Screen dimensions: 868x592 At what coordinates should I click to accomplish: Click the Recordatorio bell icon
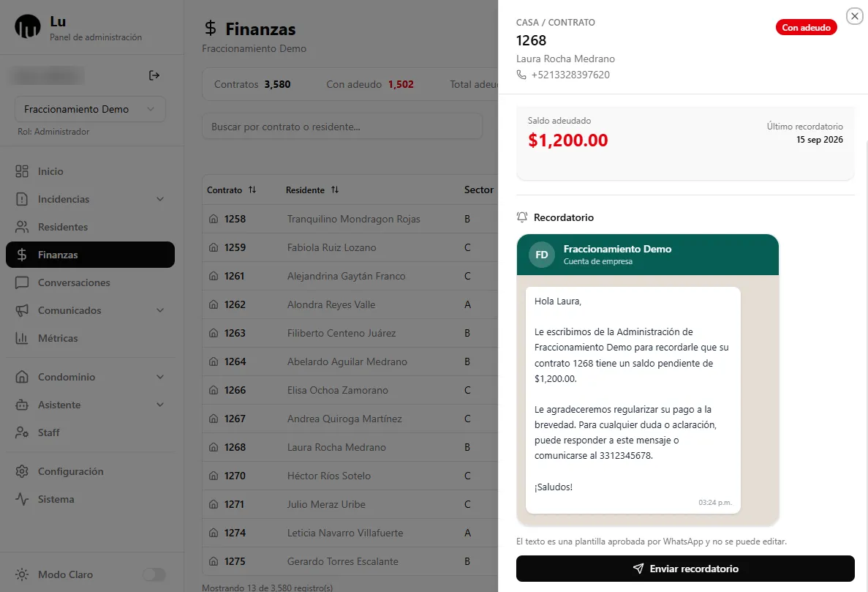[x=521, y=217]
